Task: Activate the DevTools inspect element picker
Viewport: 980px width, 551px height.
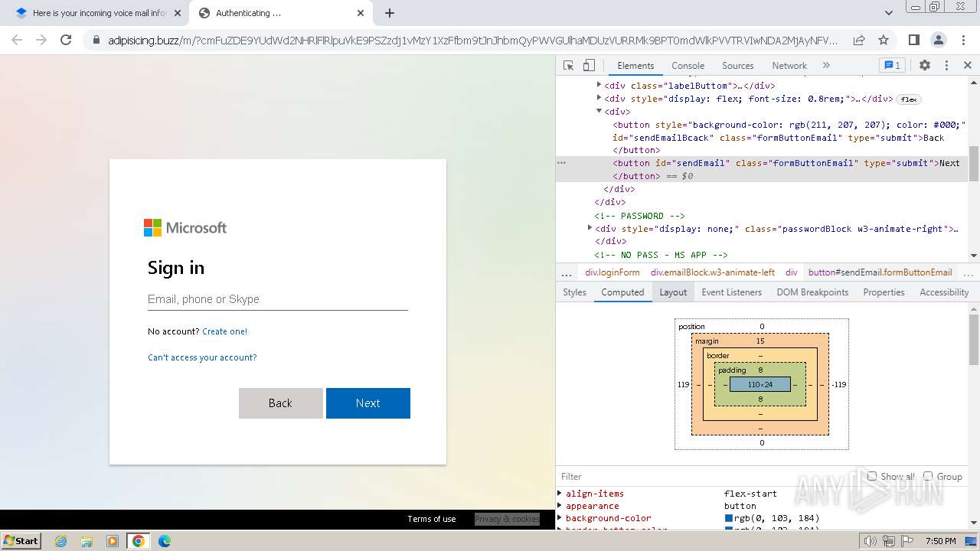Action: point(568,66)
